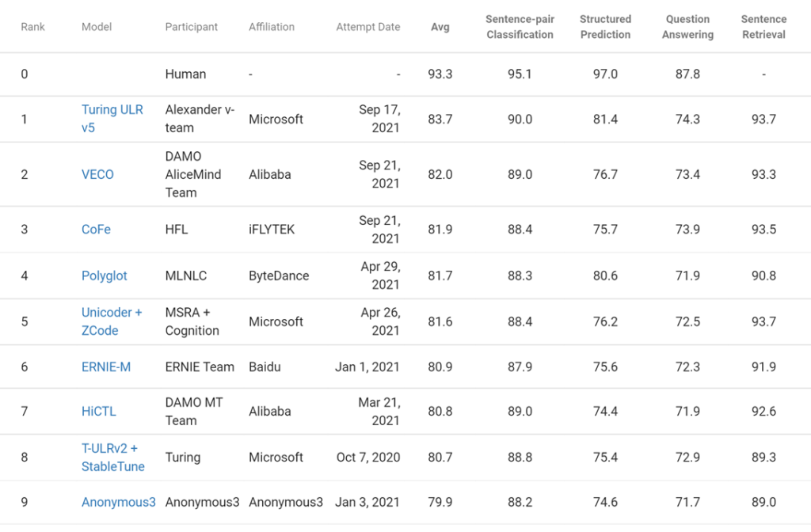The width and height of the screenshot is (811, 532).
Task: Select the Human baseline row cell
Action: pyautogui.click(x=185, y=74)
